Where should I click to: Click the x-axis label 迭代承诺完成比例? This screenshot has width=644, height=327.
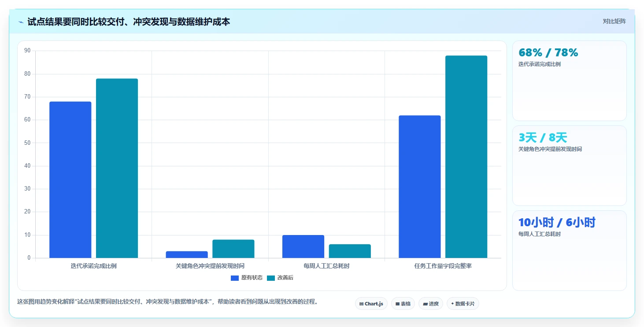[x=93, y=266]
